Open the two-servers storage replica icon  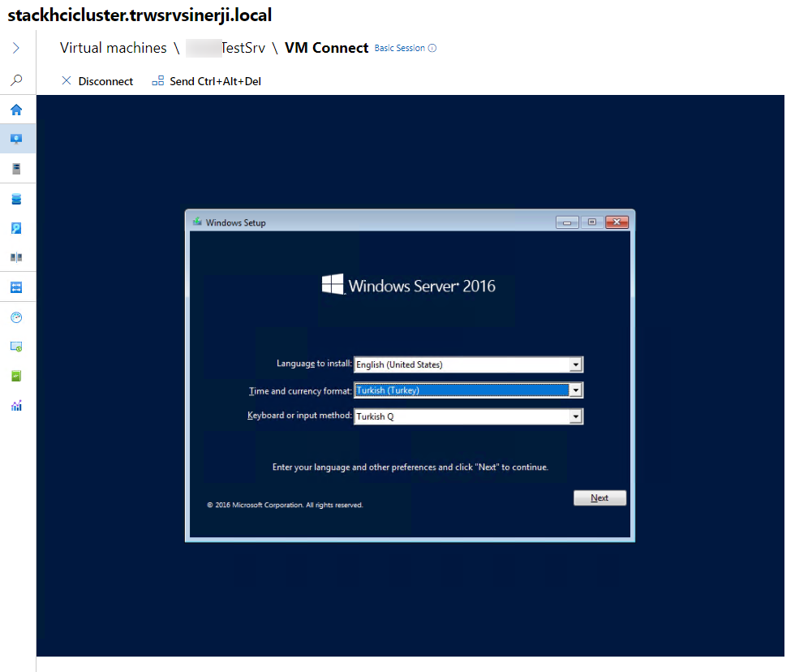coord(16,257)
